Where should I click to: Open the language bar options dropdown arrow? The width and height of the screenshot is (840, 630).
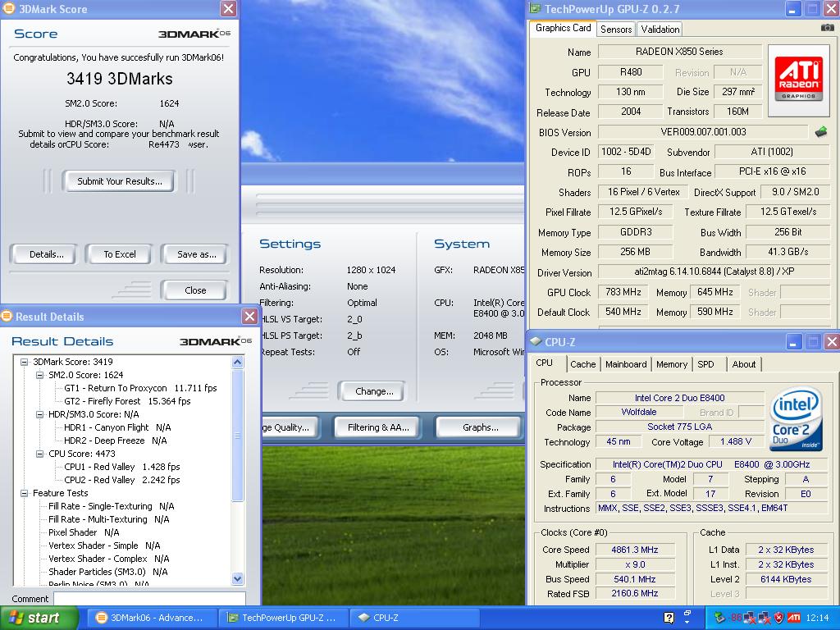[688, 623]
